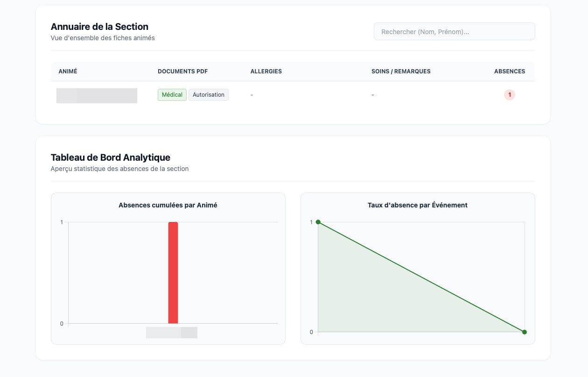Select the ALLERGIES column header
The height and width of the screenshot is (377, 588).
point(266,71)
